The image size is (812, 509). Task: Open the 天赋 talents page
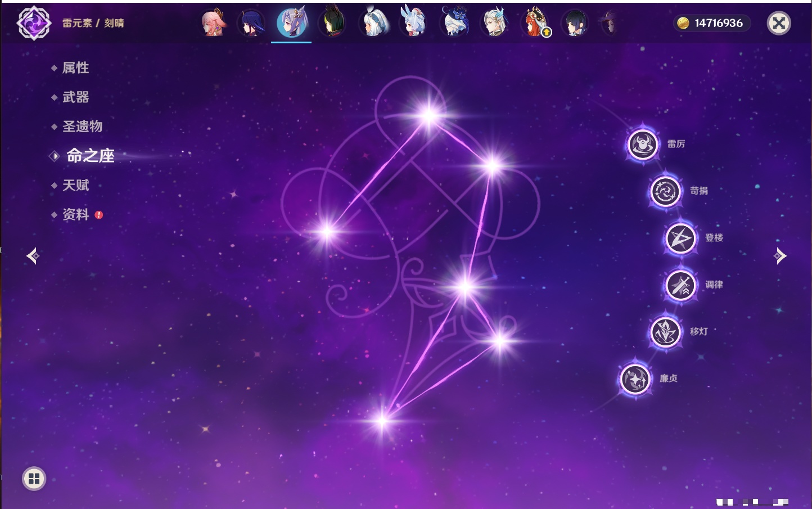coord(75,185)
